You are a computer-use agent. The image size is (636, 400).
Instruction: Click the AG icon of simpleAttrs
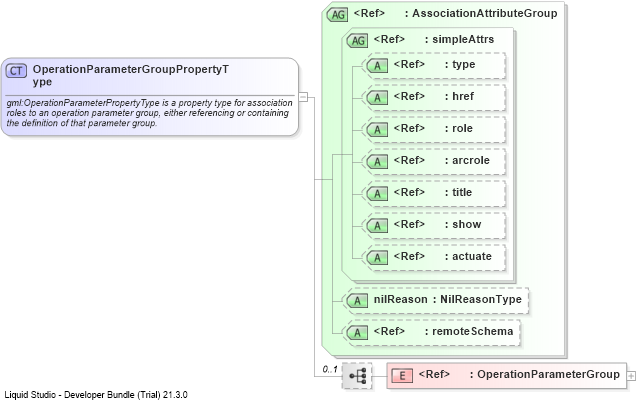[357, 41]
